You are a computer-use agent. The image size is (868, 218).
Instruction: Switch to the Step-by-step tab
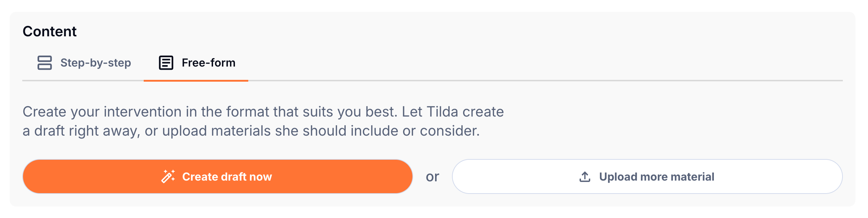point(84,63)
